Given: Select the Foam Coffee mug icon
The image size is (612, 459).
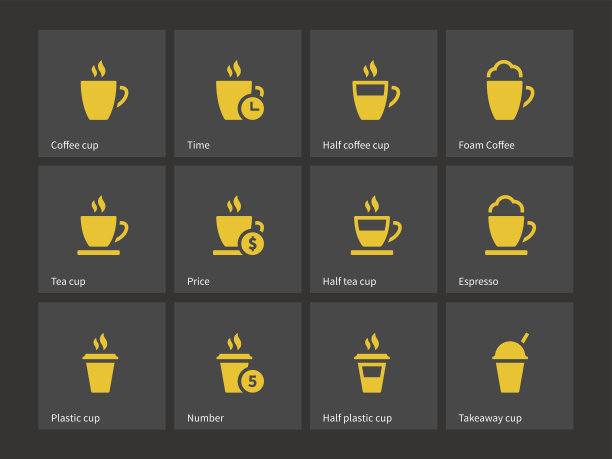Looking at the screenshot, I should [510, 90].
